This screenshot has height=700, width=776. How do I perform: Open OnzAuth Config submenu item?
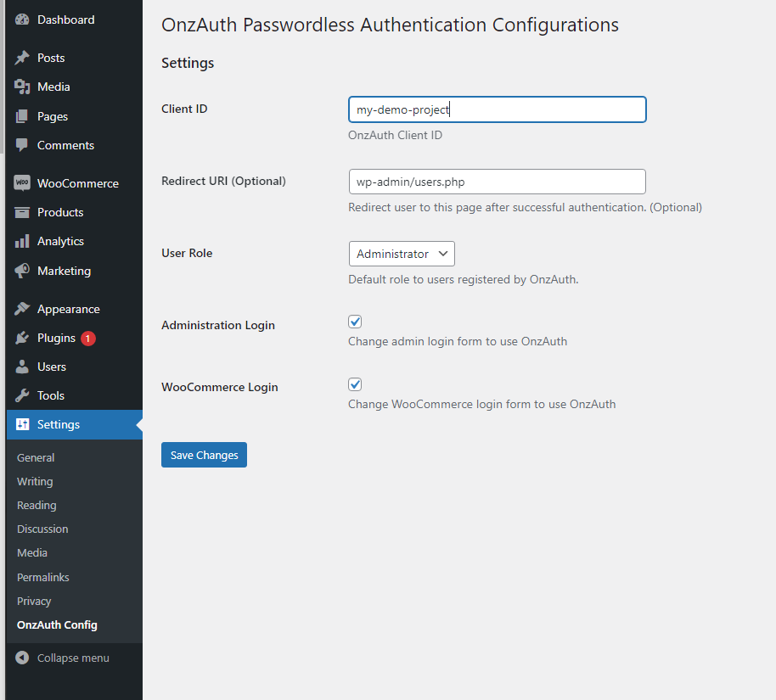point(57,624)
